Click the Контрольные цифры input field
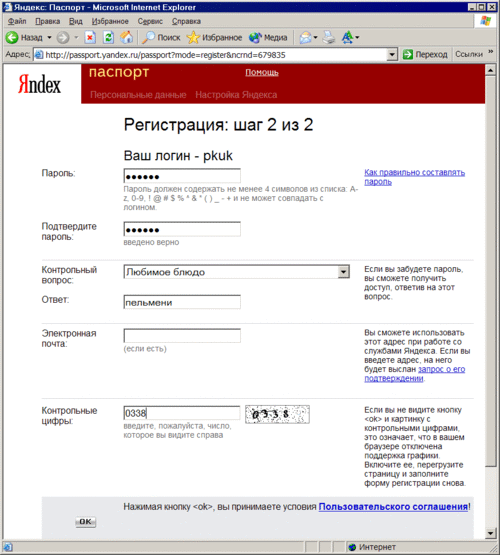Screen dimensions: 500x555 click(x=182, y=413)
